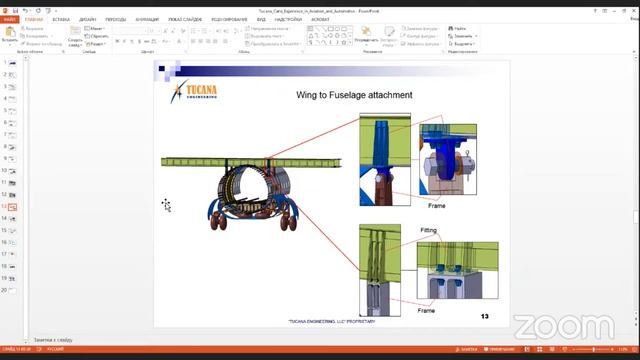This screenshot has width=640, height=360.
Task: Switch to the Slide Show (Показ слайдов) tab
Action: [x=185, y=19]
